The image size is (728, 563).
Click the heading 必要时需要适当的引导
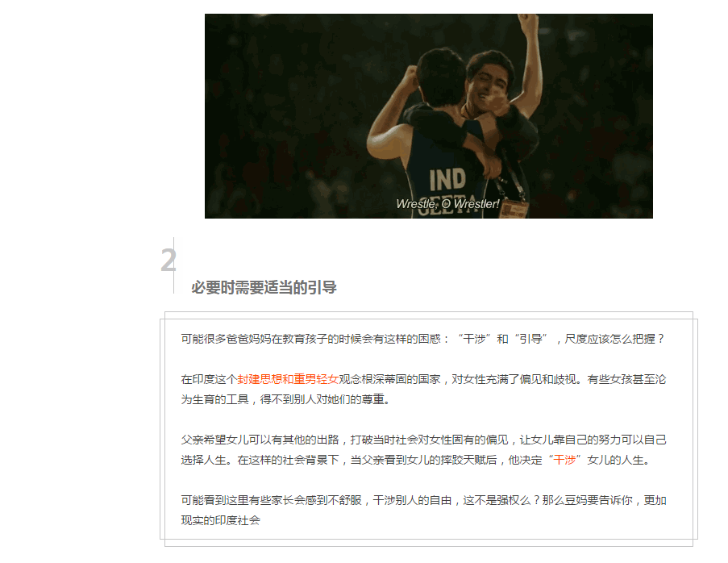[x=264, y=287]
